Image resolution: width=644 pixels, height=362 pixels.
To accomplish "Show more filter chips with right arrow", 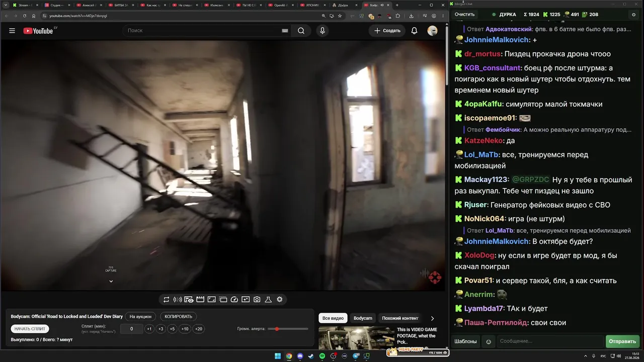I will [x=432, y=318].
